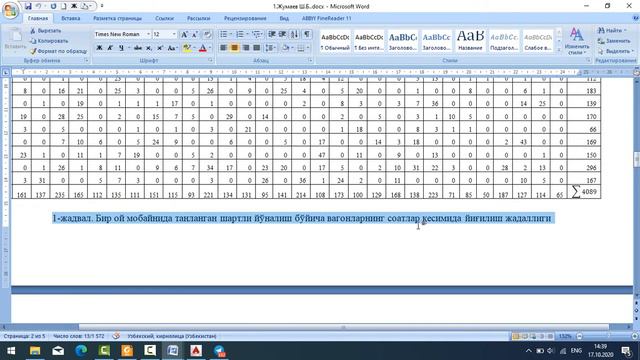Switch to the Рецензирование tab
The height and width of the screenshot is (360, 640).
click(245, 18)
